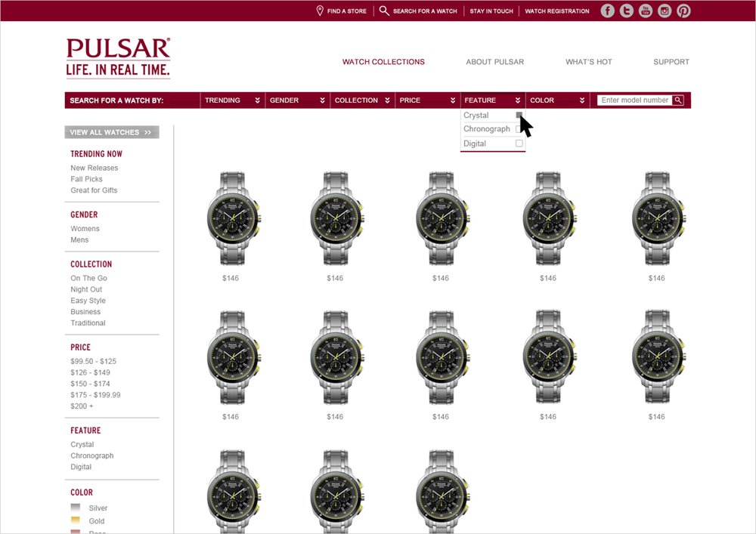Image resolution: width=756 pixels, height=534 pixels.
Task: Open the Pulsar Facebook page icon
Action: pos(608,11)
